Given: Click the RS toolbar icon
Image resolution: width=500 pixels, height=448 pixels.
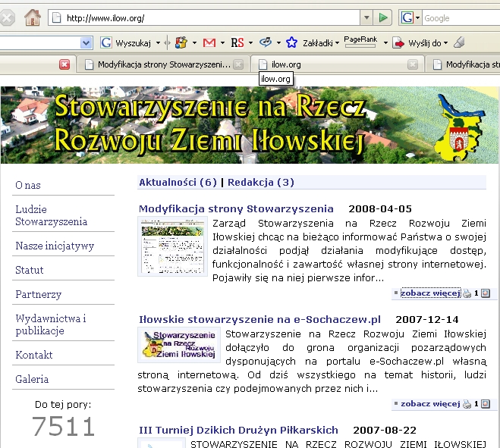Looking at the screenshot, I should (x=237, y=42).
